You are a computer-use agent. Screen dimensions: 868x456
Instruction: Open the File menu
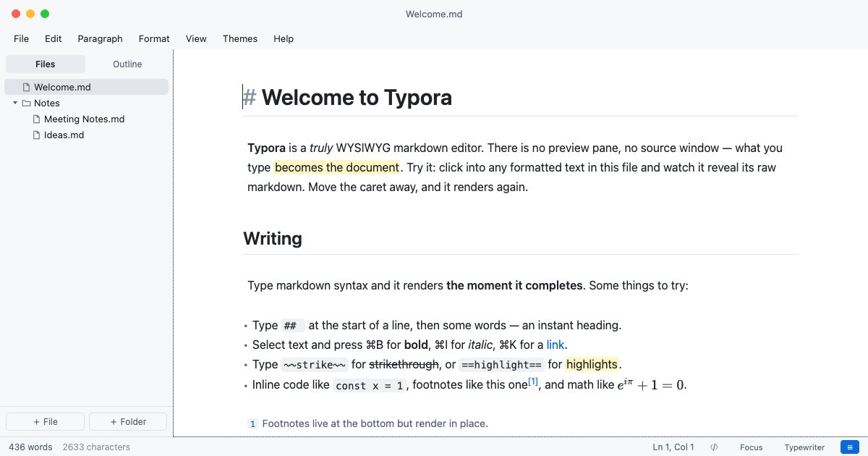[x=22, y=38]
